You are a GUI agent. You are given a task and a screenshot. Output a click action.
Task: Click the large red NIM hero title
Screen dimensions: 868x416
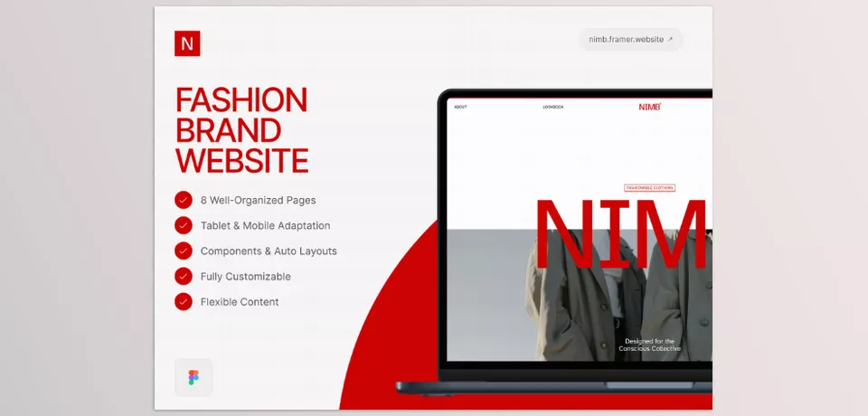click(x=622, y=235)
